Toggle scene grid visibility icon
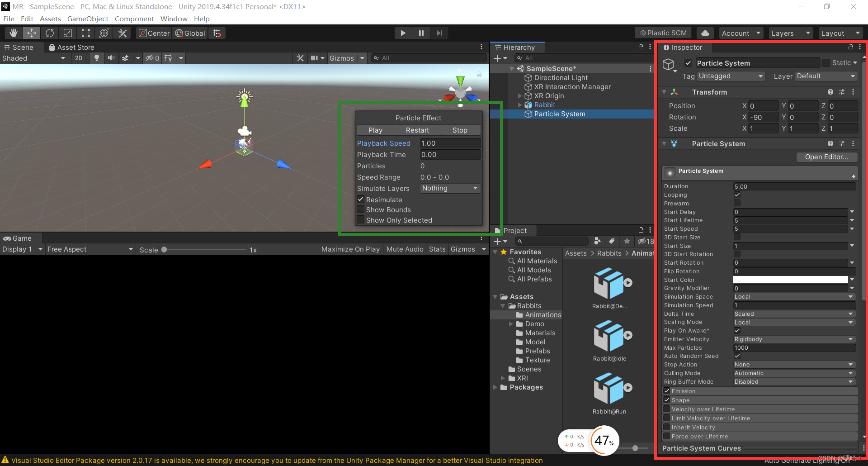Viewport: 868px width, 466px height. (168, 58)
